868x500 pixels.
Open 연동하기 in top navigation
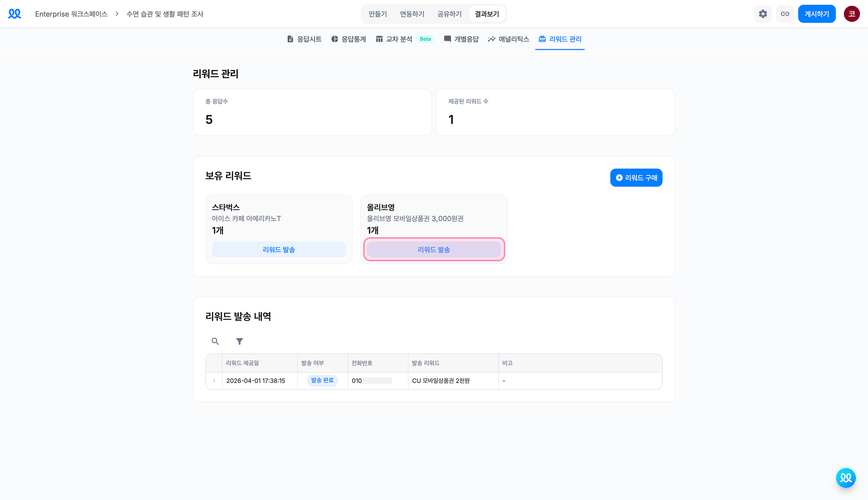tap(412, 14)
